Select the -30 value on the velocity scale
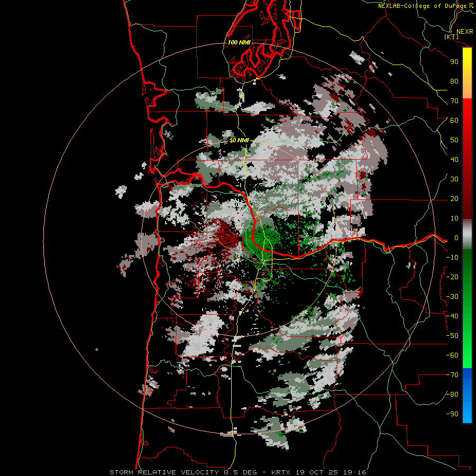This screenshot has height=476, width=476. (452, 297)
